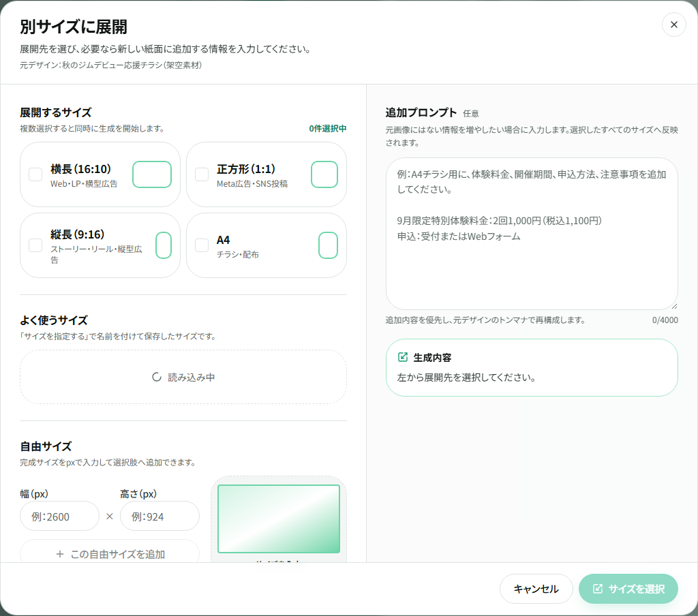Click the 0/4000 character counter
This screenshot has height=616, width=698.
click(665, 320)
